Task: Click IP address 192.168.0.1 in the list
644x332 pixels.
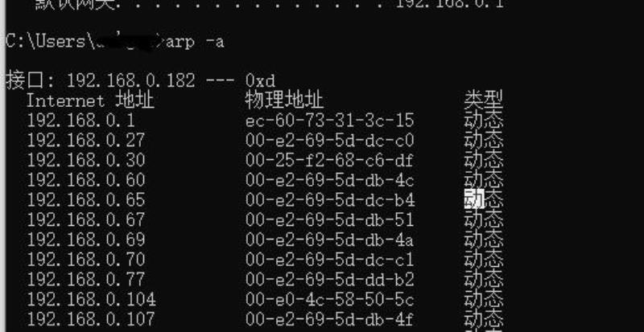Action: click(x=81, y=121)
